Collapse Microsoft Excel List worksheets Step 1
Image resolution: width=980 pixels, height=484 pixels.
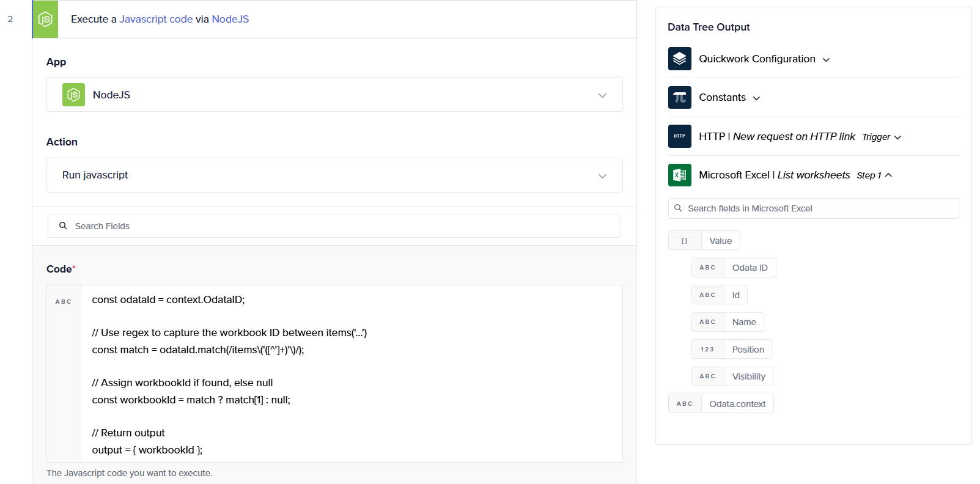888,175
